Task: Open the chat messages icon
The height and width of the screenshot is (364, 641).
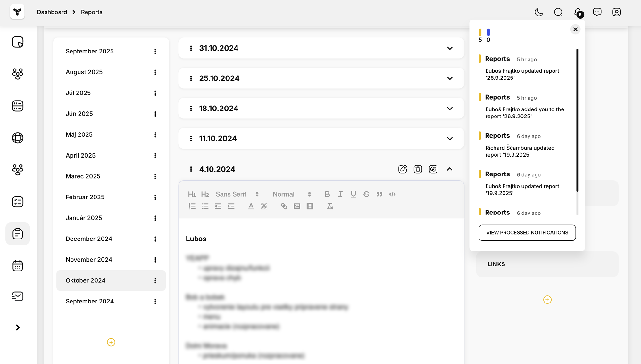Action: (x=597, y=12)
